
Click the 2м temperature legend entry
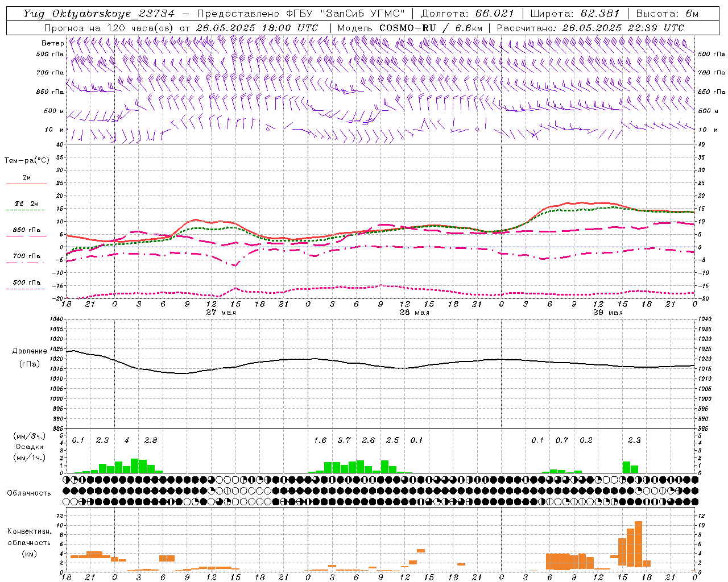(27, 178)
